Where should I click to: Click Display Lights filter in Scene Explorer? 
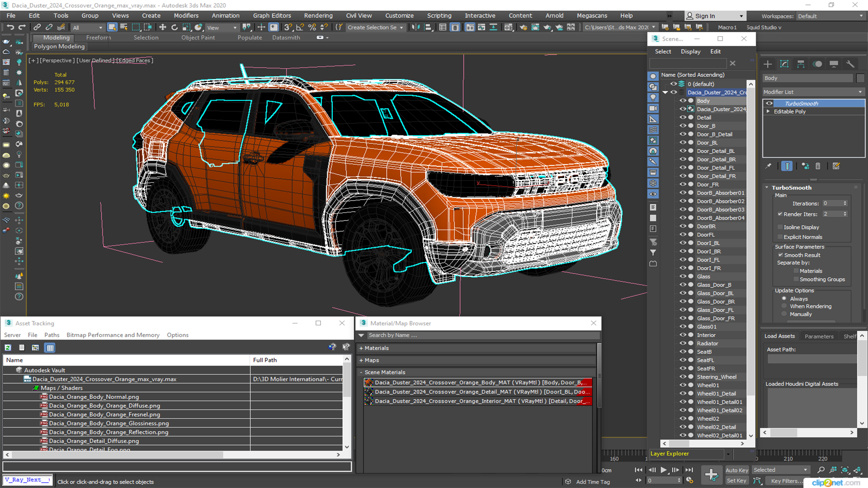[x=653, y=98]
